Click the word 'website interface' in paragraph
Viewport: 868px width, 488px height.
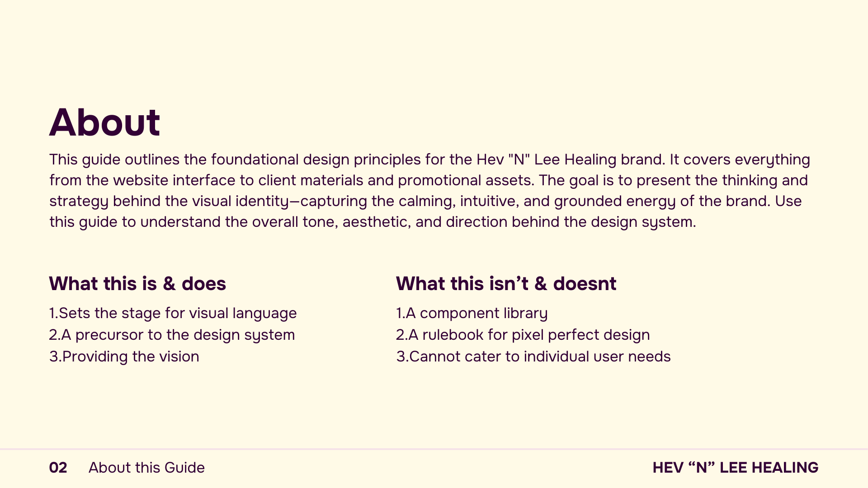[174, 180]
